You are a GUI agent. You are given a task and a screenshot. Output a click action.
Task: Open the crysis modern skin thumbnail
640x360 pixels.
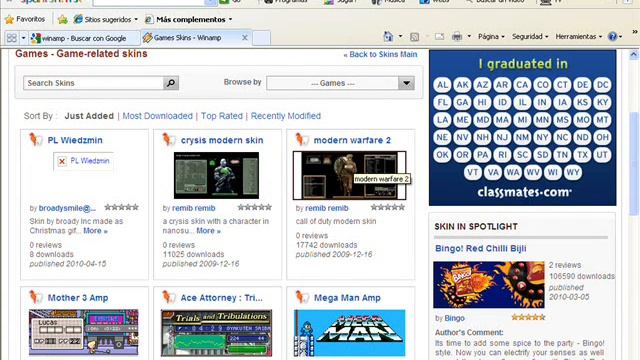(x=216, y=176)
